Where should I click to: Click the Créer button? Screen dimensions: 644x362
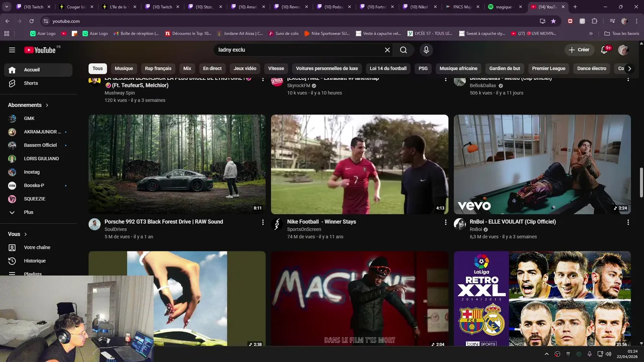point(579,50)
